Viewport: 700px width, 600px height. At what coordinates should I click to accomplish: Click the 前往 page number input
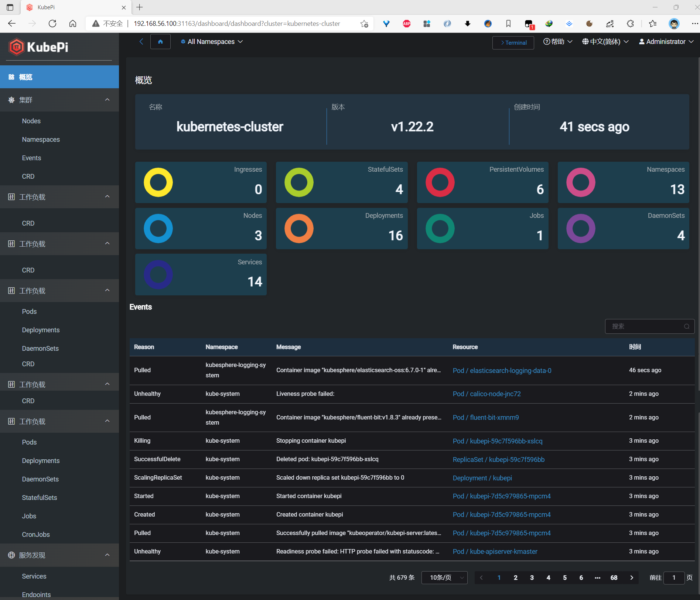[x=674, y=577]
